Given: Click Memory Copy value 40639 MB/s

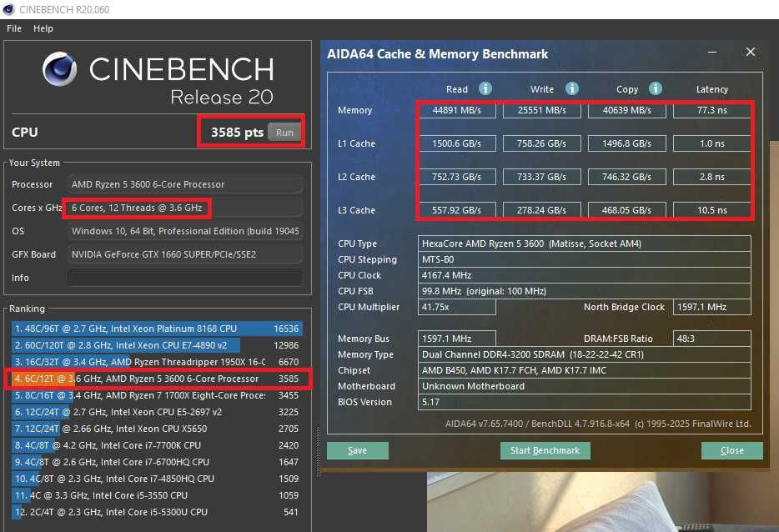Looking at the screenshot, I should click(x=627, y=110).
